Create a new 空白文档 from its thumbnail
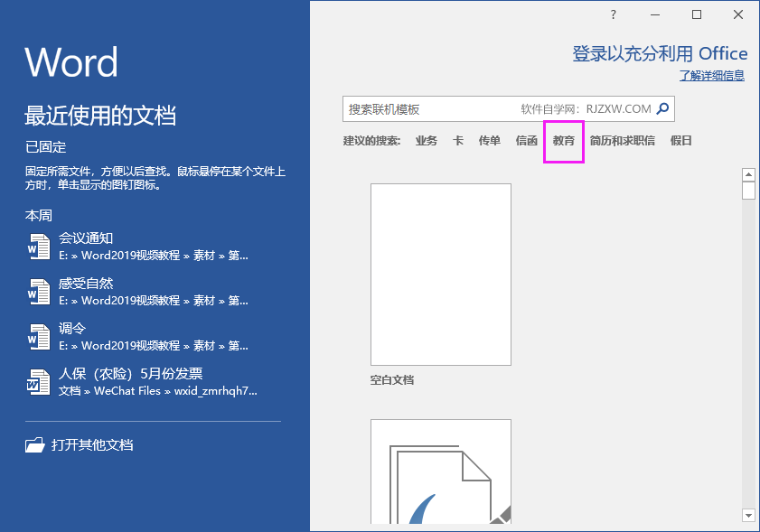The width and height of the screenshot is (760, 532). [440, 274]
